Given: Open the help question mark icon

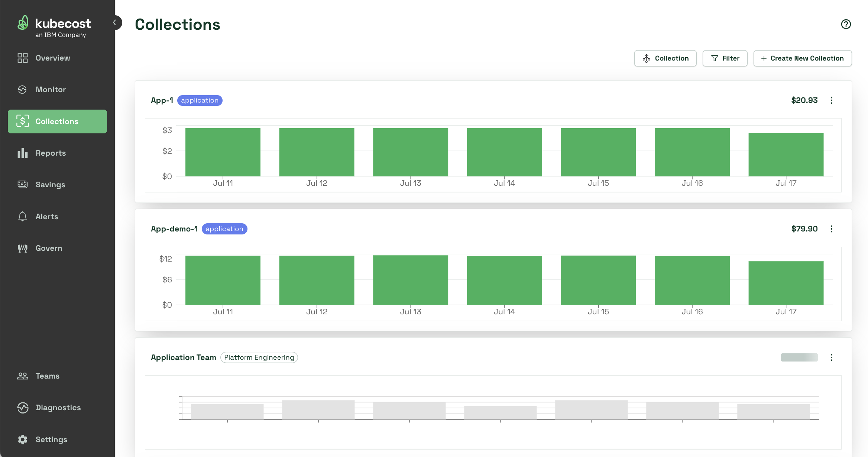Looking at the screenshot, I should [846, 25].
